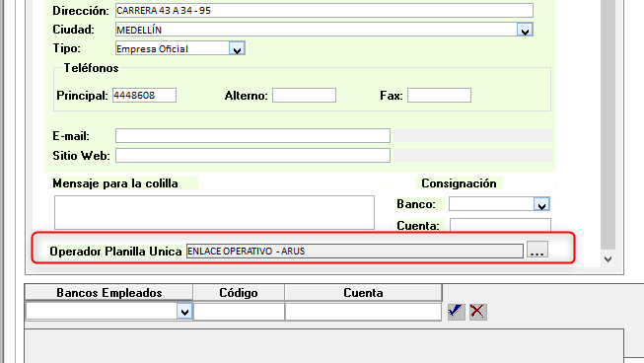
Task: Click the Sitio Web text field
Action: coord(252,155)
